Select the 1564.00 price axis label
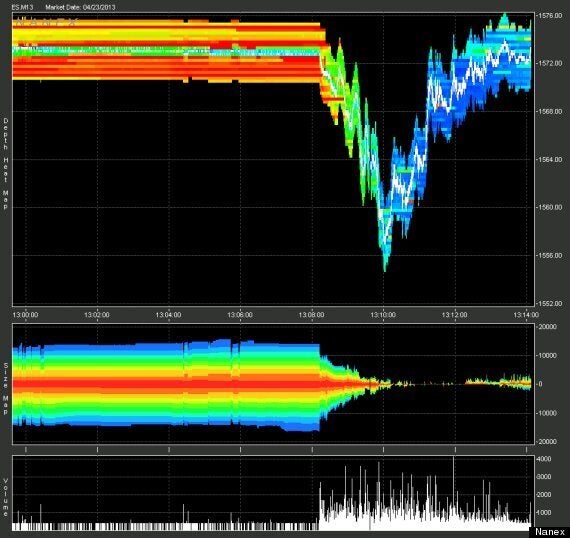 [x=550, y=160]
